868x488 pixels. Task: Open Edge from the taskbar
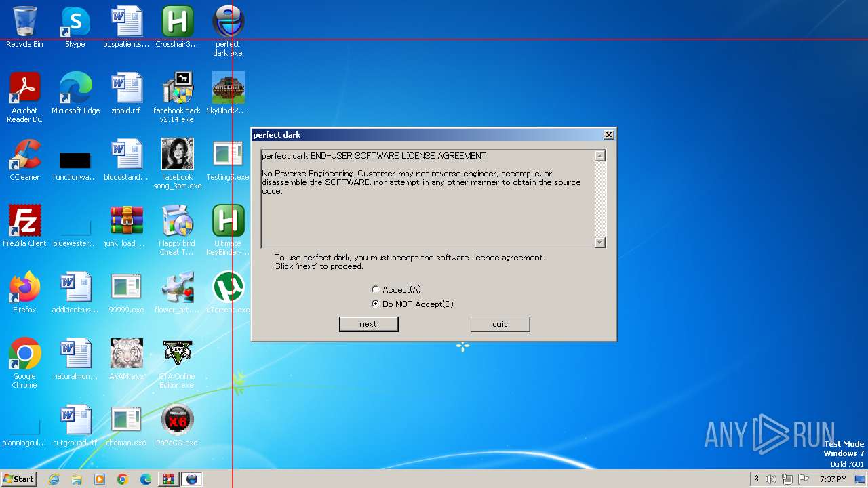tap(146, 479)
